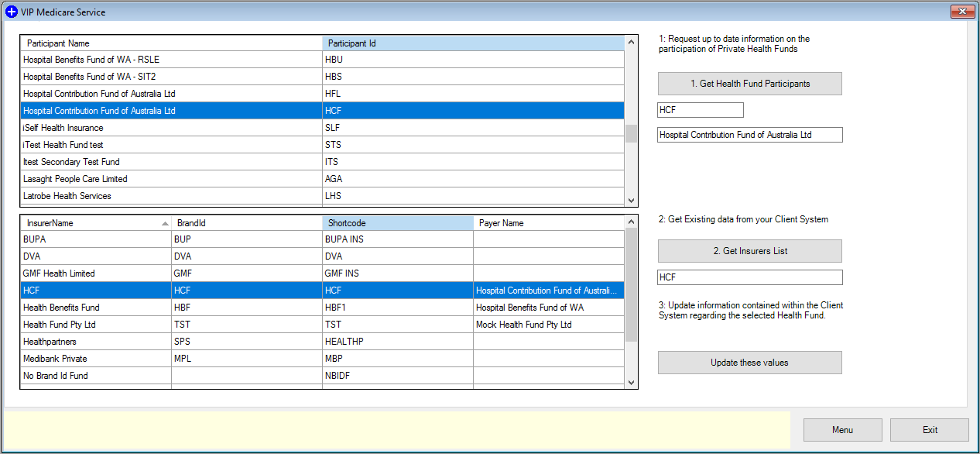
Task: Close the VIP Medicare Service window
Action: coord(961,12)
